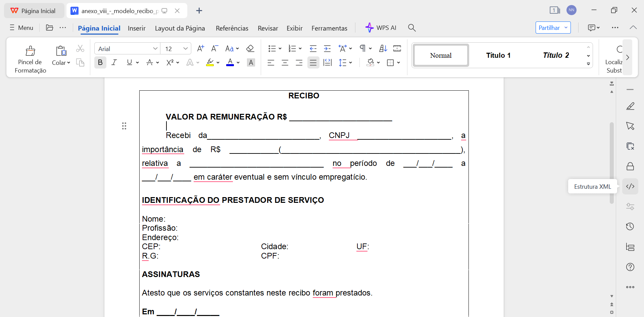
Task: Click the restrict editing lock icon
Action: tap(630, 166)
